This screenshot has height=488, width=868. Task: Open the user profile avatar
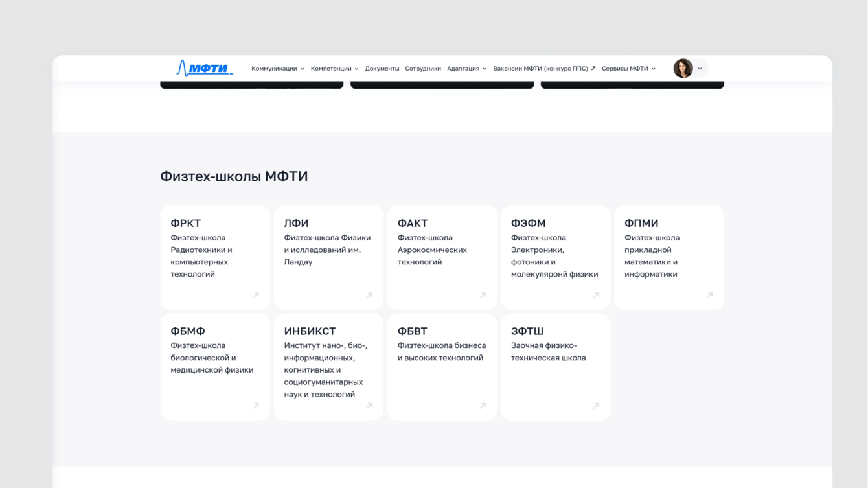[683, 68]
